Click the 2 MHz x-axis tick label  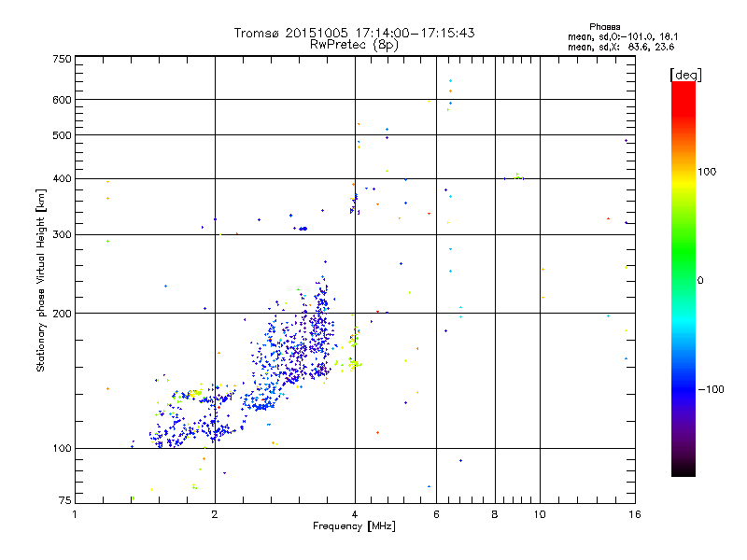click(215, 514)
